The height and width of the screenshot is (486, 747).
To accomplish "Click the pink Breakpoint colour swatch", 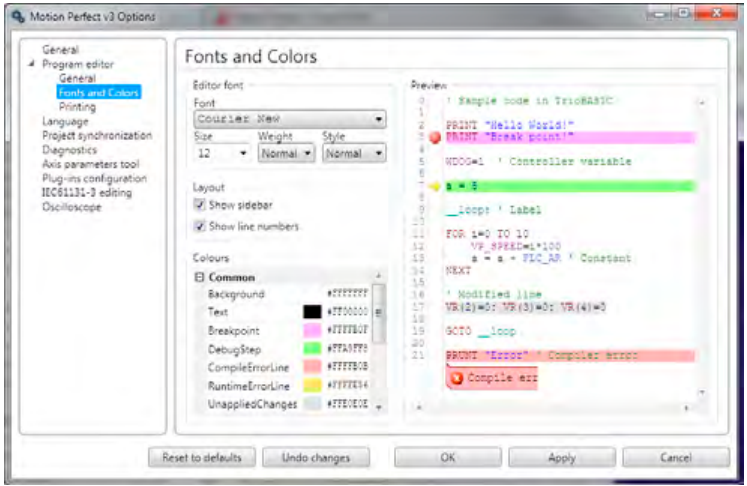I will [312, 330].
